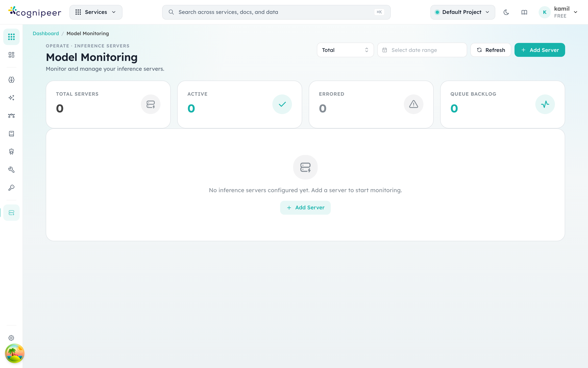Open the key credentials sidebar icon
This screenshot has width=588, height=368.
(11, 188)
